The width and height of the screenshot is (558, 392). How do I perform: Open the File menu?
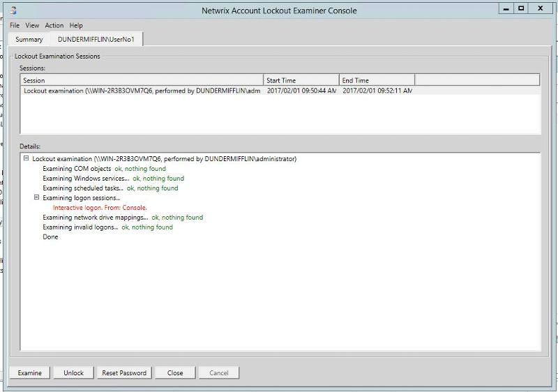(x=15, y=25)
